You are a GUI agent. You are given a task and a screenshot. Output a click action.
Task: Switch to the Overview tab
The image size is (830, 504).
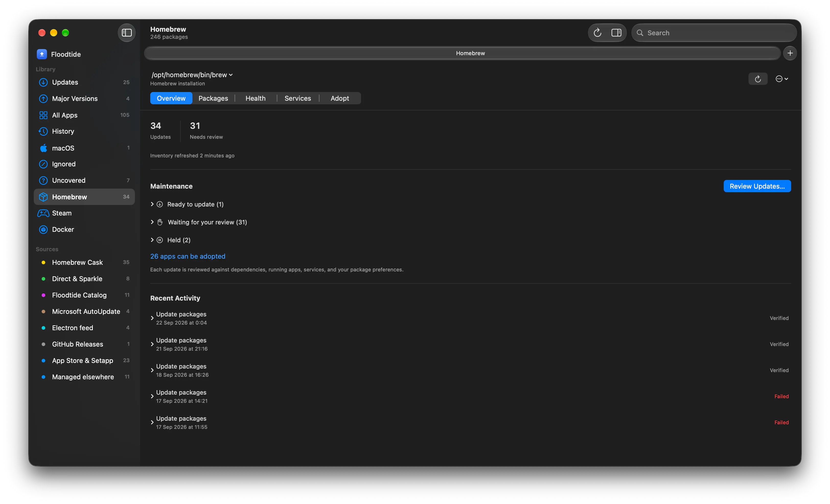click(x=171, y=98)
